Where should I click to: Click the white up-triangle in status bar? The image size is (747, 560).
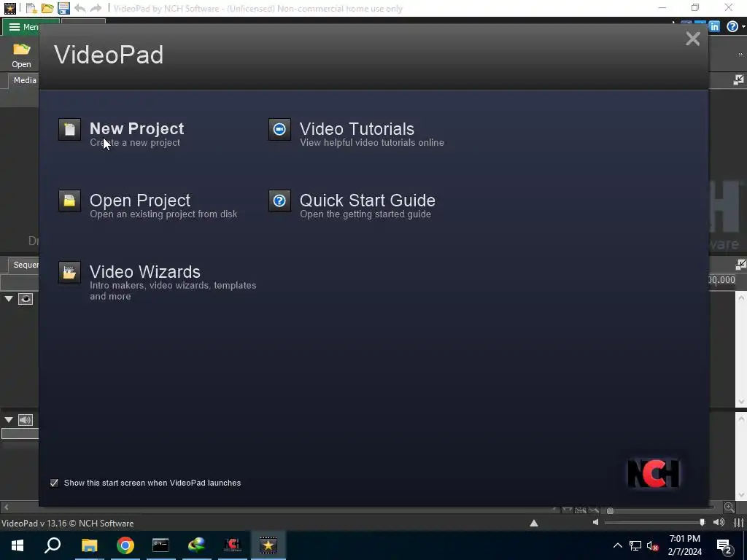pos(534,524)
